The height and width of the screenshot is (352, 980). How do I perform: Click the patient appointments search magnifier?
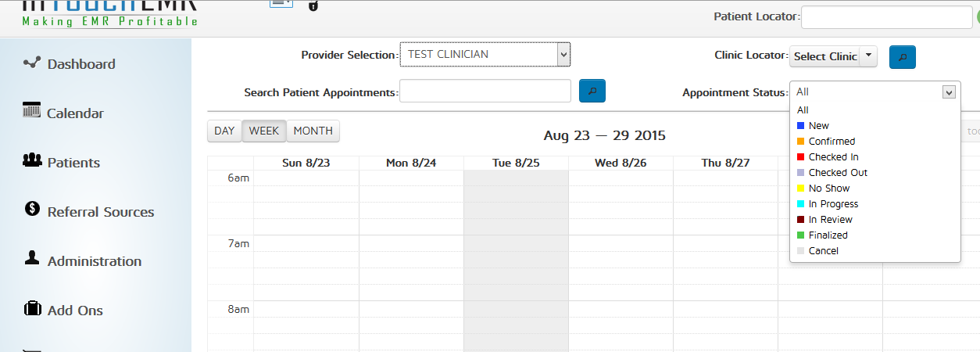pyautogui.click(x=592, y=92)
